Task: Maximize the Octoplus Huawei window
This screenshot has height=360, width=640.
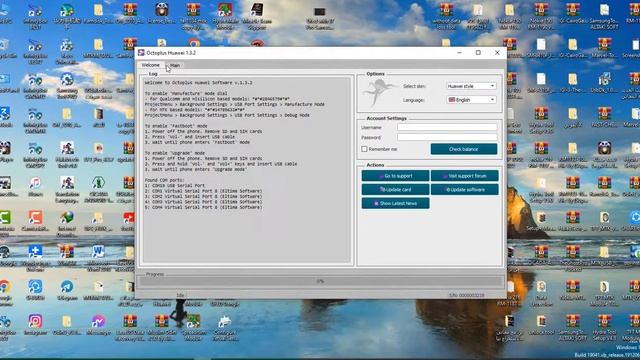Action: click(x=478, y=53)
